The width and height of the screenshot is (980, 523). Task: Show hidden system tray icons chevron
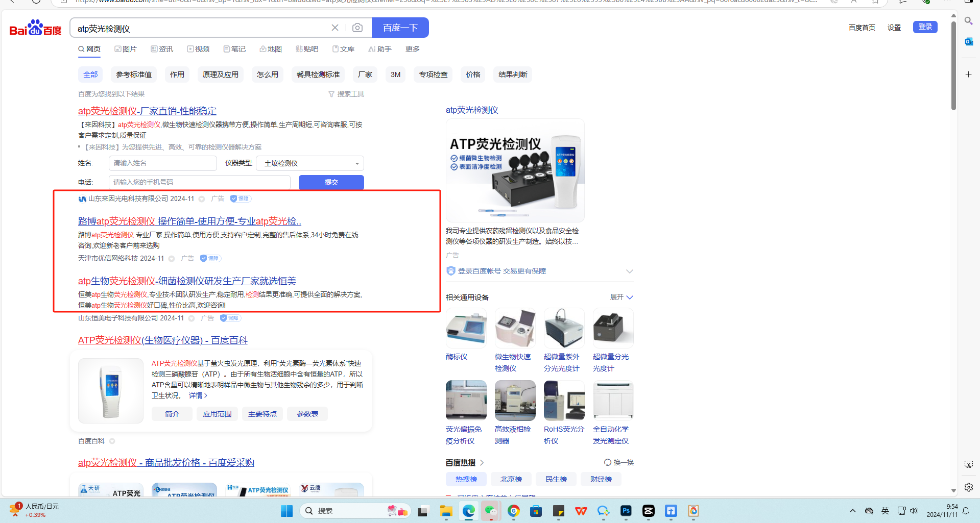click(x=852, y=511)
